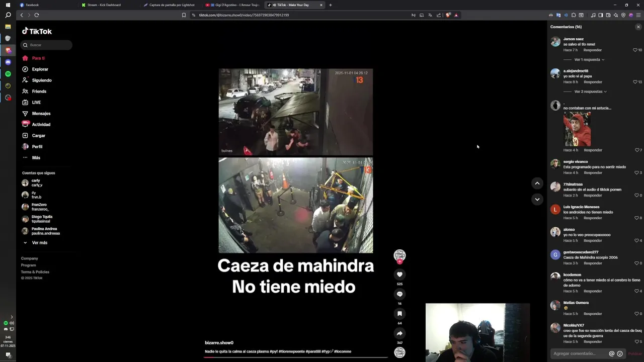Click the TikTok logo
The image size is (644, 362).
pos(37,31)
